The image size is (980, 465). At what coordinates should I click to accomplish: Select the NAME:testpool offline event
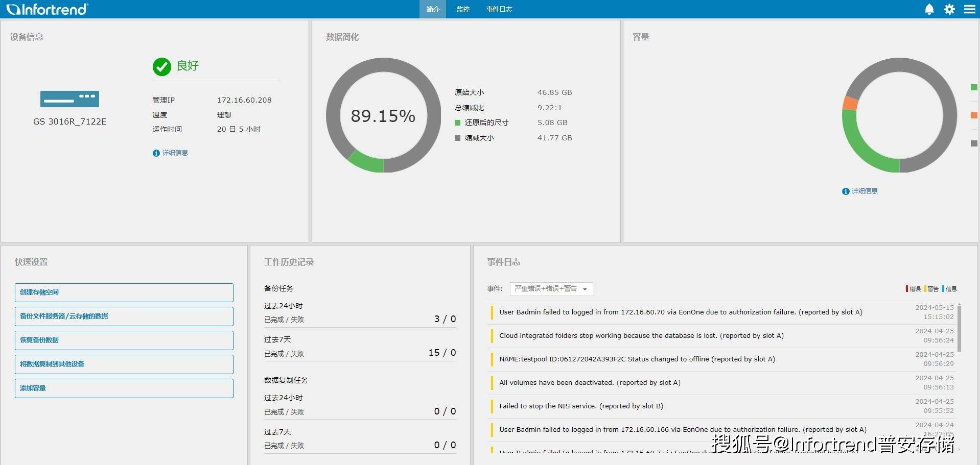pos(721,359)
